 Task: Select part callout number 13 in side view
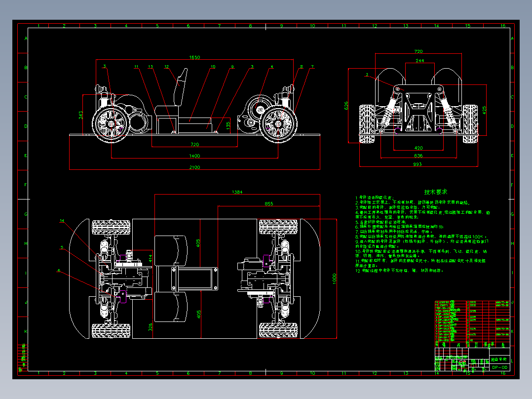(151, 67)
